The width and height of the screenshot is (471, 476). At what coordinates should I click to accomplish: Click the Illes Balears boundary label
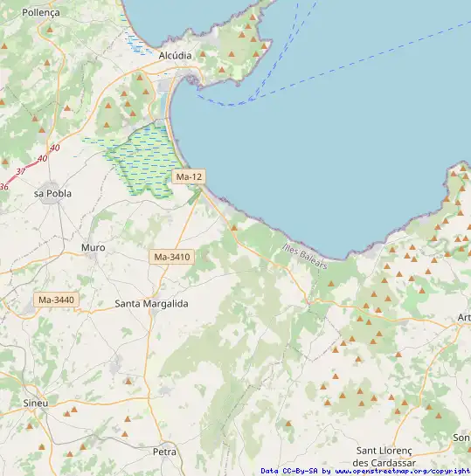click(x=305, y=257)
